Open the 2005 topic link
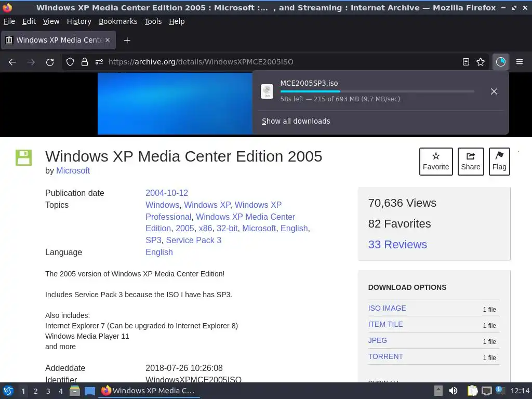532x399 pixels. point(185,229)
